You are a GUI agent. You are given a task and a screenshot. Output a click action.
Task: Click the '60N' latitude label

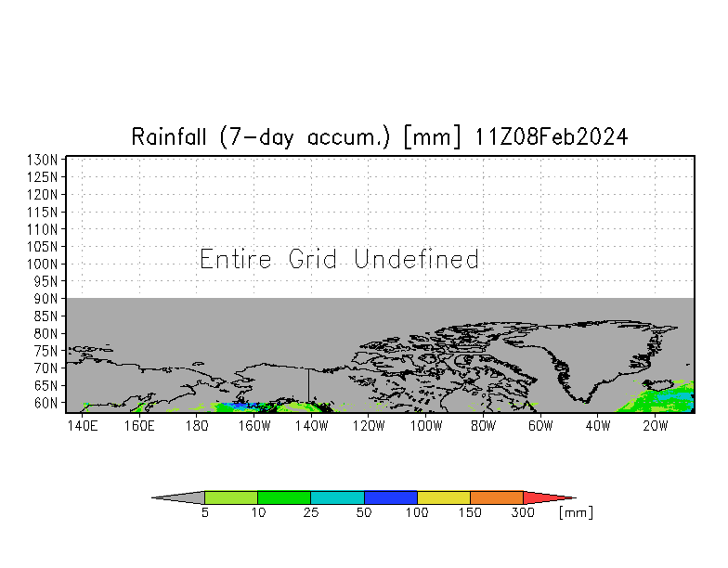point(45,403)
